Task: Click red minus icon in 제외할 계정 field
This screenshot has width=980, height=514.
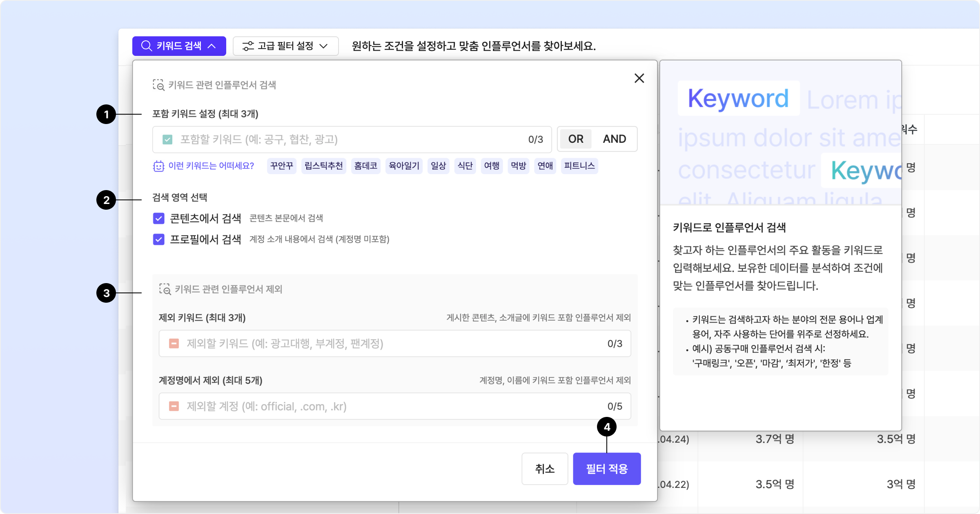Action: (x=174, y=406)
